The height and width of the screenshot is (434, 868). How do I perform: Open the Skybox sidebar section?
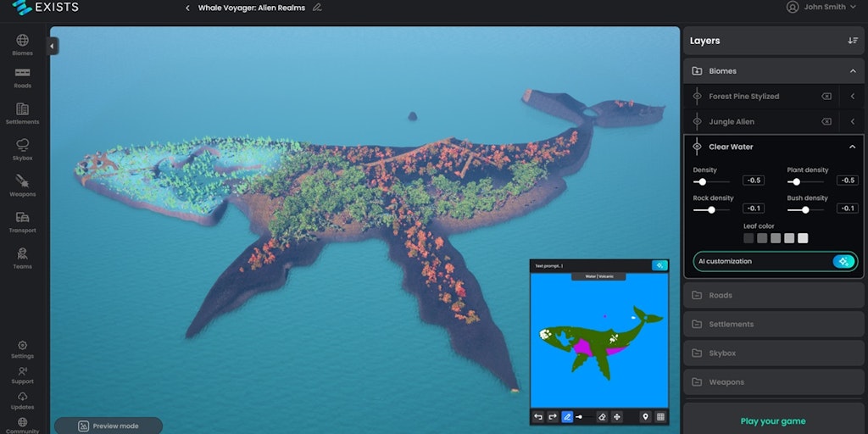22,149
